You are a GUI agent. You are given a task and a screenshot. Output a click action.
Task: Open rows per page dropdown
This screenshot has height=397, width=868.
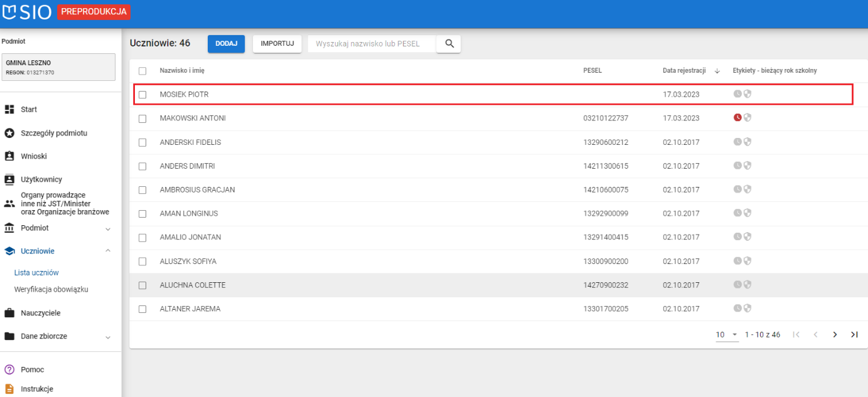pos(727,335)
